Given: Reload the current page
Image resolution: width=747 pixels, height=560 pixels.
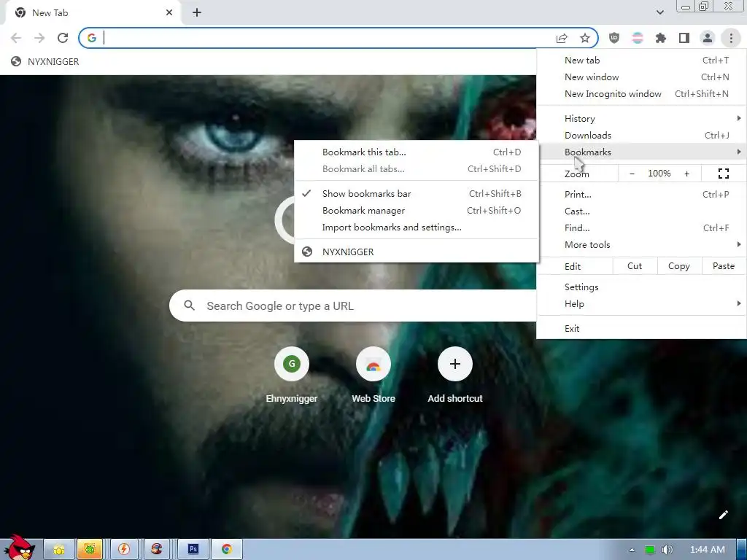Looking at the screenshot, I should (63, 38).
